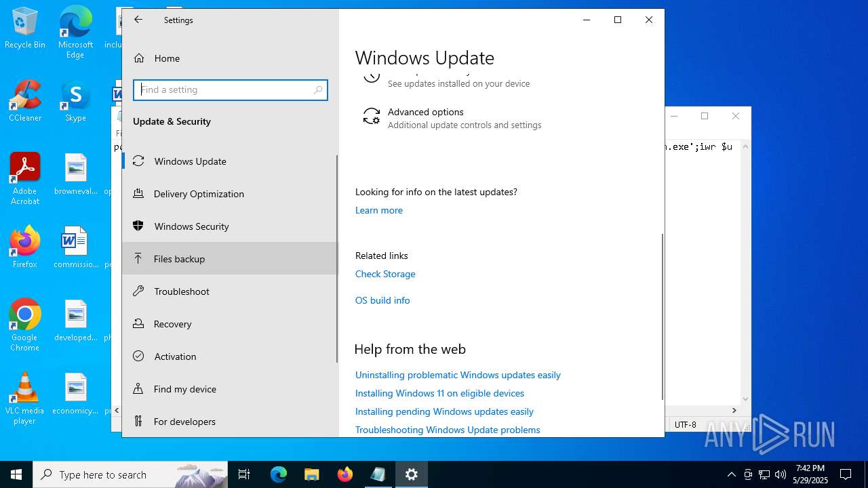Select the Google Chrome desktop shortcut
This screenshot has height=488, width=868.
pyautogui.click(x=25, y=325)
